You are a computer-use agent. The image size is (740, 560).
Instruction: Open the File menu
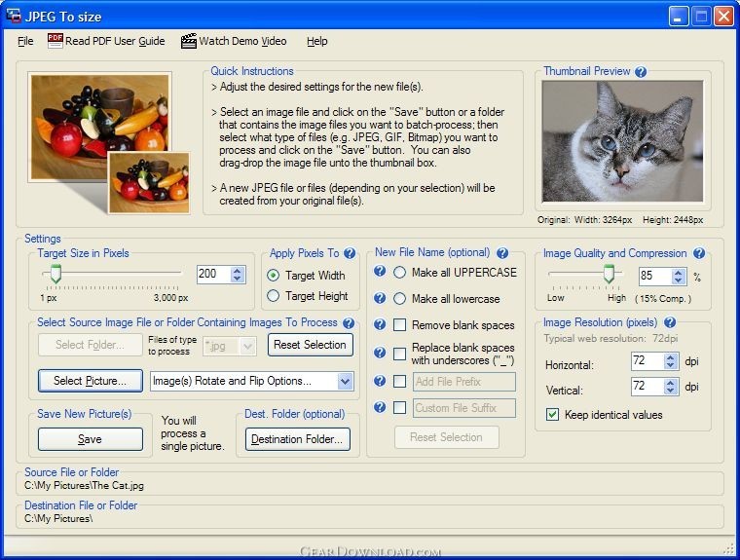pyautogui.click(x=25, y=42)
